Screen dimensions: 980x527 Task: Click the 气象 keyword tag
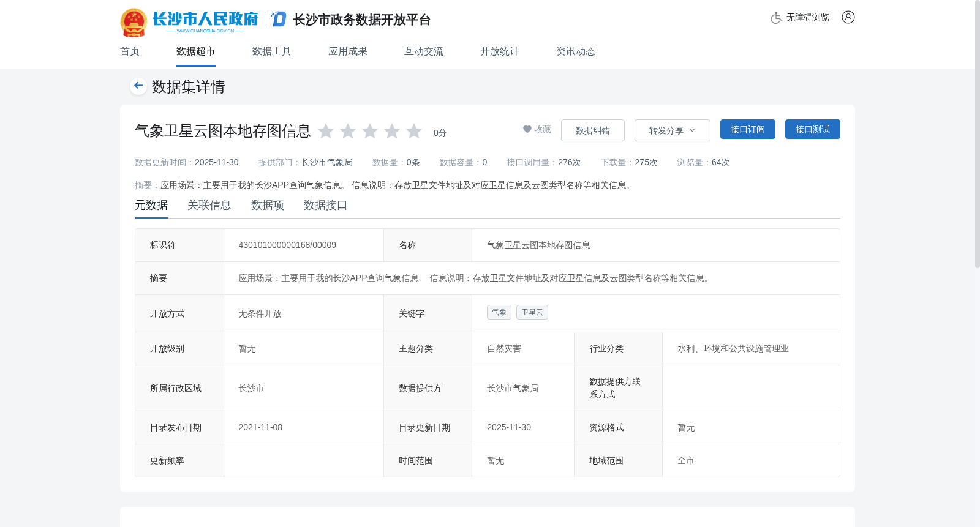(499, 312)
